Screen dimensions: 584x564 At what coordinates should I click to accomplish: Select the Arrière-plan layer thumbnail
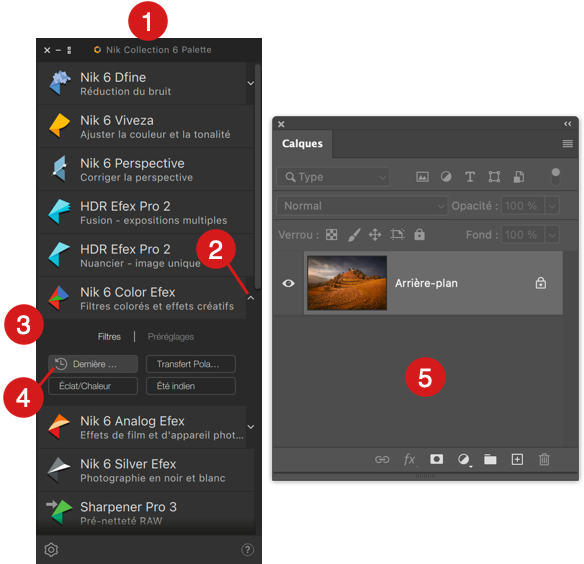tap(347, 283)
